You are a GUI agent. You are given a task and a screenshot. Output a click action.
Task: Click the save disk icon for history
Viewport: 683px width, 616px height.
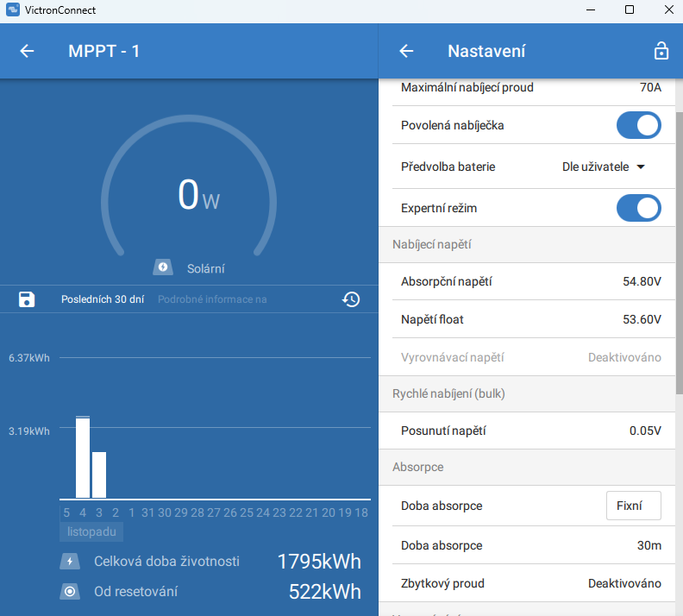pyautogui.click(x=27, y=299)
